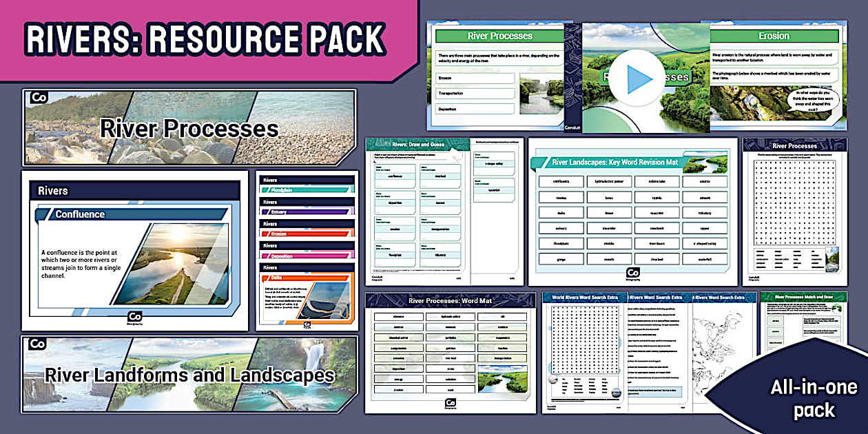The height and width of the screenshot is (434, 868).
Task: Select the Estuary card header
Action: 307,210
